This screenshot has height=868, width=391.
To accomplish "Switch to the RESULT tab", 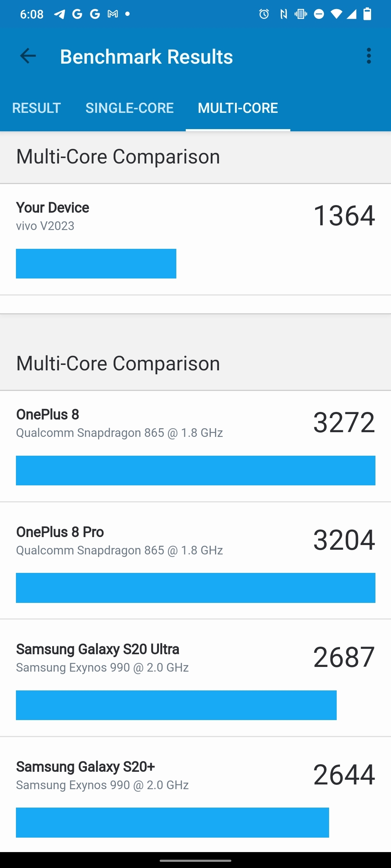I will [x=36, y=108].
